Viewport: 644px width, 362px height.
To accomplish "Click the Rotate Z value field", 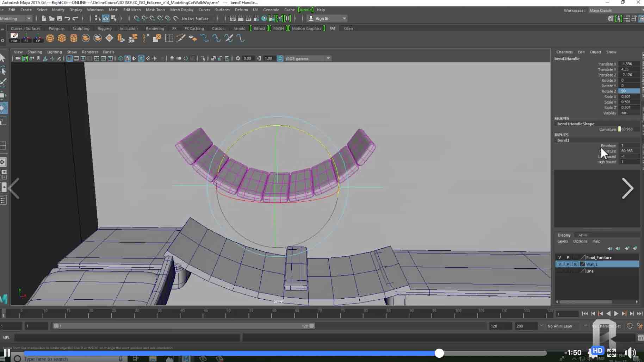I will (x=629, y=91).
